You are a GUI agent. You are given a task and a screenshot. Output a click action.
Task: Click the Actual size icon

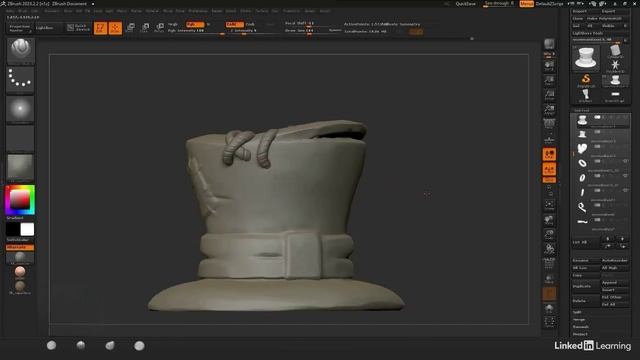coord(549,95)
